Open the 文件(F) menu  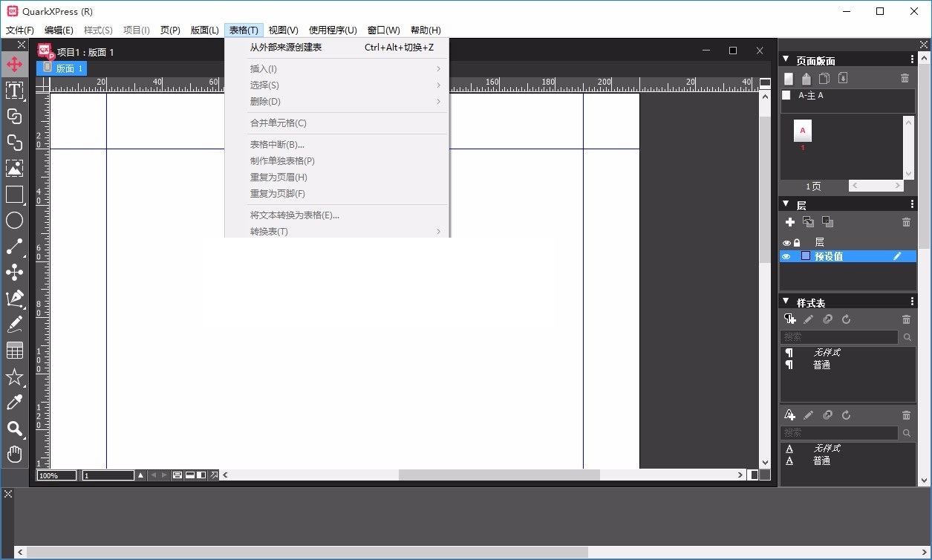point(20,30)
